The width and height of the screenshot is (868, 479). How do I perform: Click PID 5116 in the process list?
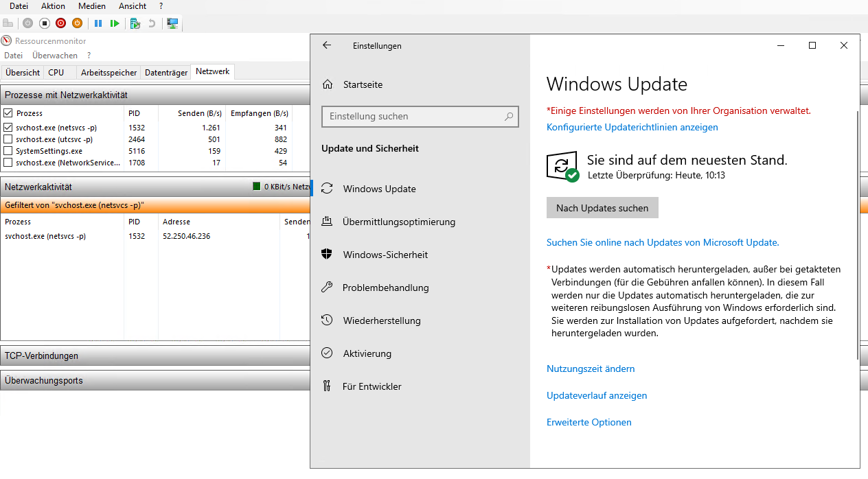[x=137, y=151]
